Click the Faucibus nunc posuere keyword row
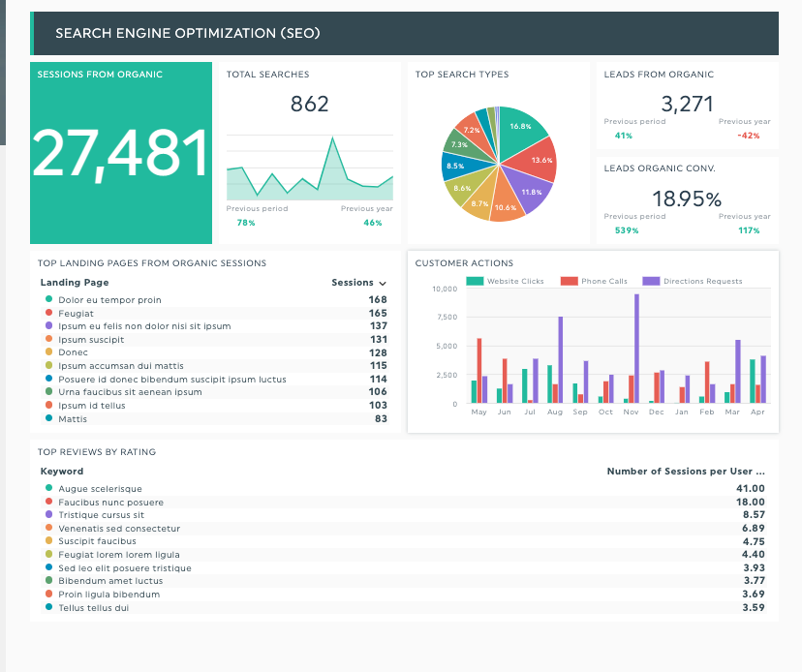This screenshot has width=802, height=672. tap(110, 503)
